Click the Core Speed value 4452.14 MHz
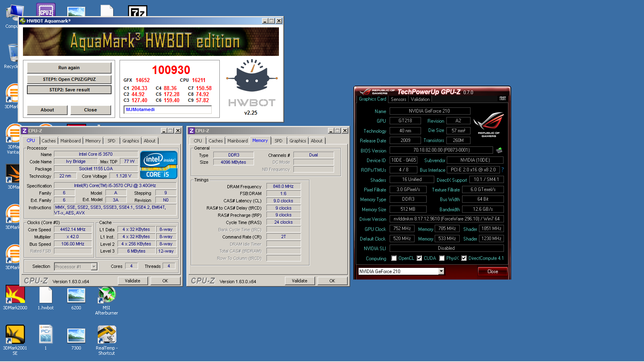The image size is (644, 362). point(73,229)
